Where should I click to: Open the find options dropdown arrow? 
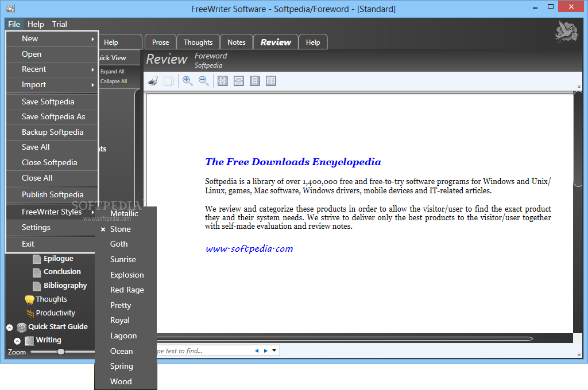tap(274, 350)
